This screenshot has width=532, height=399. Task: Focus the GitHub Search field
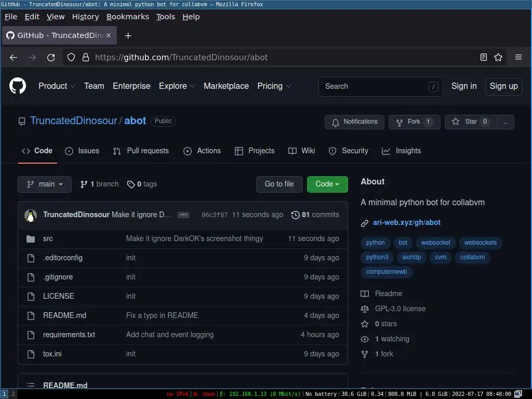[380, 87]
